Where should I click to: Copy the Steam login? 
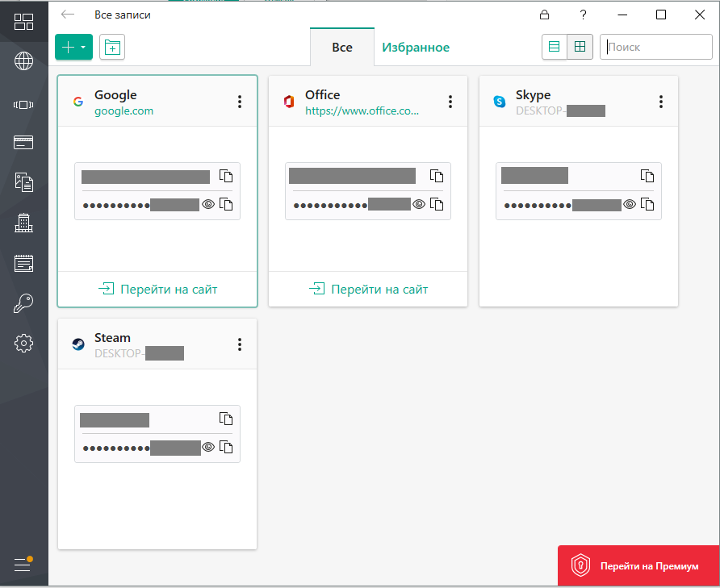coord(226,419)
